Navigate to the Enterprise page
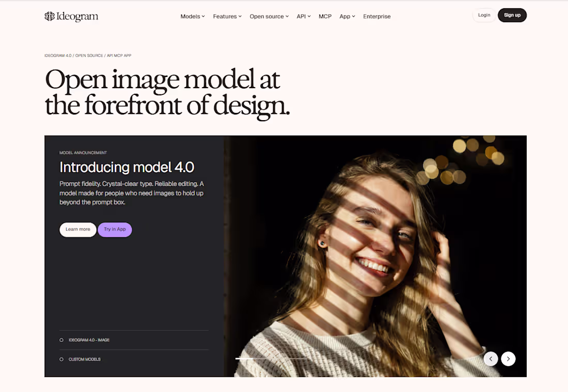Screen dimensions: 568x392 [x=377, y=17]
